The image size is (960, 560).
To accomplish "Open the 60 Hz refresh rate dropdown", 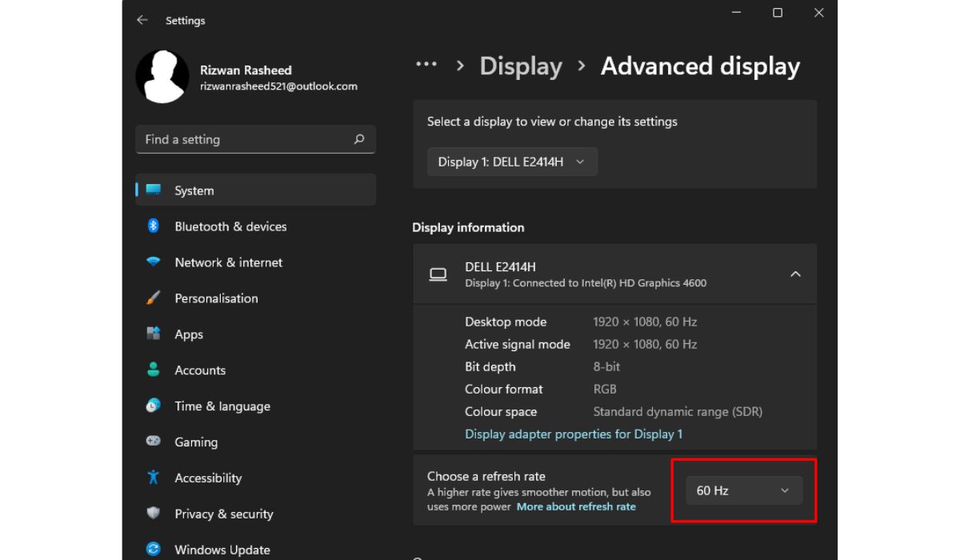I will click(744, 490).
